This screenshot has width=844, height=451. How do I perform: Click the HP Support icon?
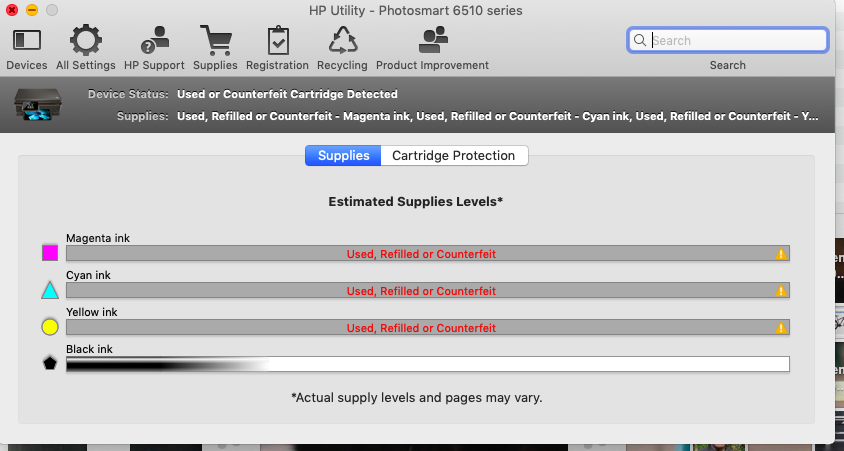pos(154,40)
